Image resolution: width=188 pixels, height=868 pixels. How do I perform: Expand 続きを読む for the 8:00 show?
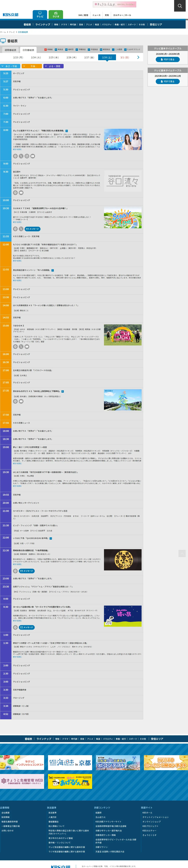tap(17, 149)
